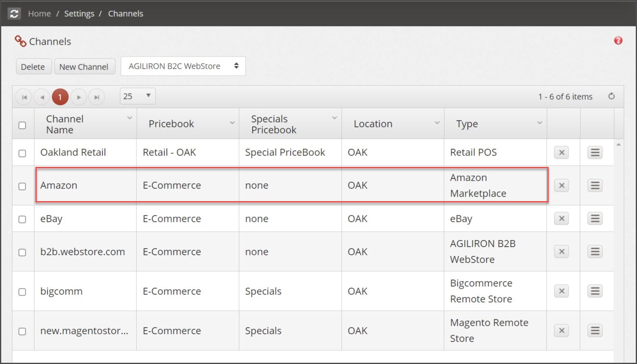Viewport: 637px width, 364px height.
Task: Delete the eBay row with X
Action: point(561,219)
